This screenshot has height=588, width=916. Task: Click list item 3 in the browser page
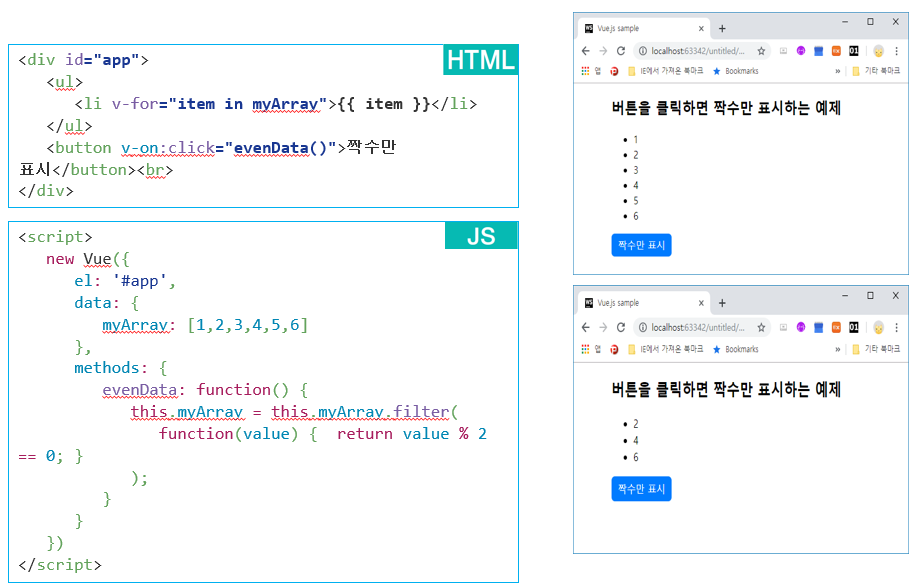coord(636,170)
